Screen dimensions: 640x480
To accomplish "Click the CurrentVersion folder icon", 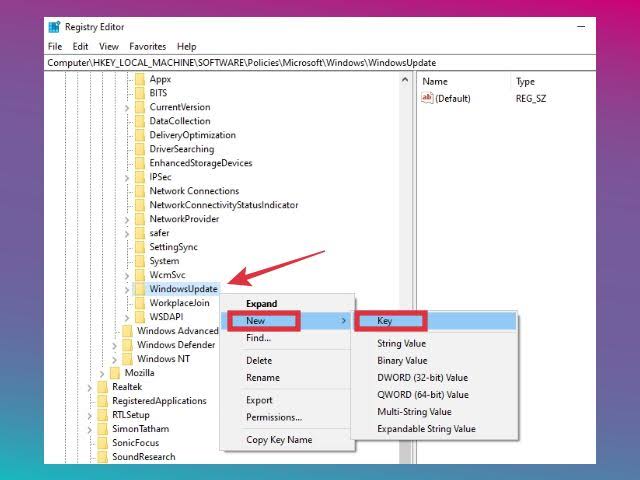I will click(x=140, y=107).
